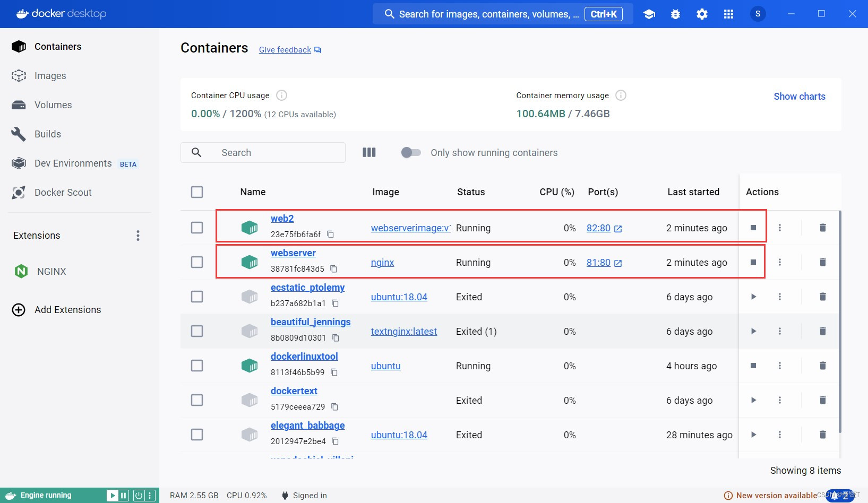Open more actions menu for beautiful_jennings

pos(780,331)
